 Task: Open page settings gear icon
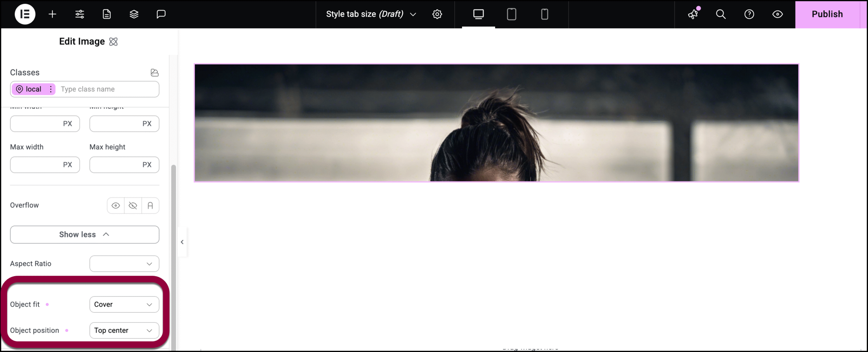pos(437,14)
